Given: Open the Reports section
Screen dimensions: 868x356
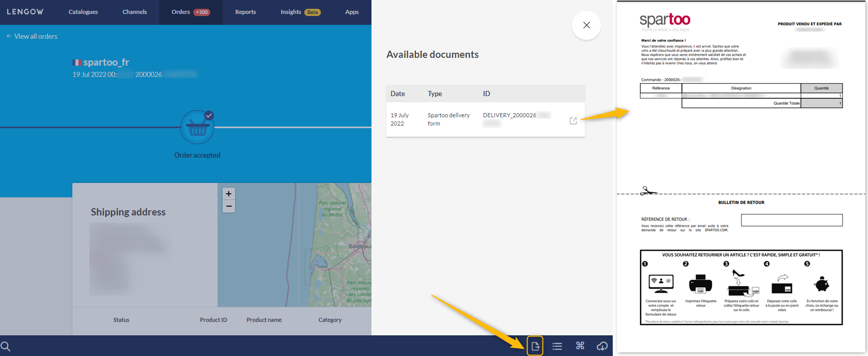Looking at the screenshot, I should pos(245,12).
